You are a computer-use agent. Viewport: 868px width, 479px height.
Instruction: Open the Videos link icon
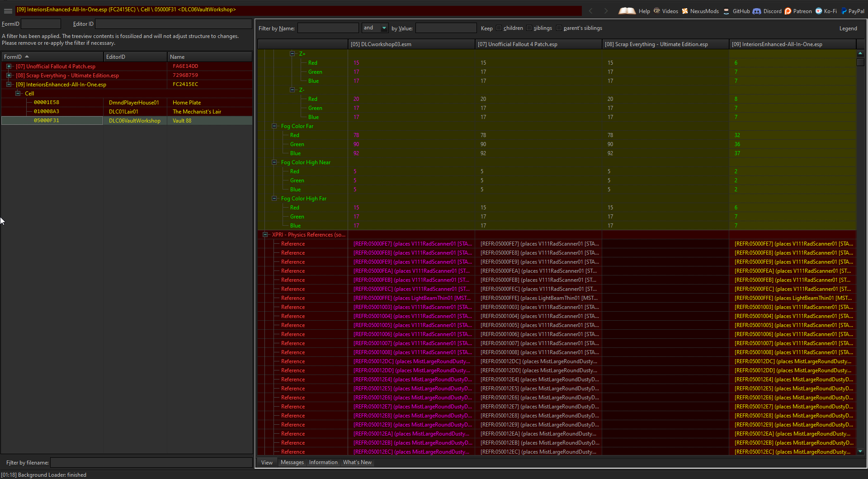click(658, 11)
